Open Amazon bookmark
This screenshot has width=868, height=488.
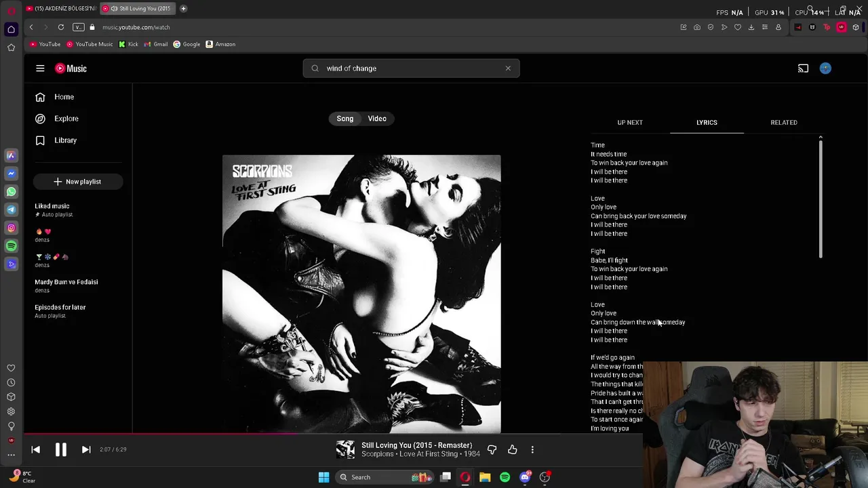pyautogui.click(x=220, y=44)
